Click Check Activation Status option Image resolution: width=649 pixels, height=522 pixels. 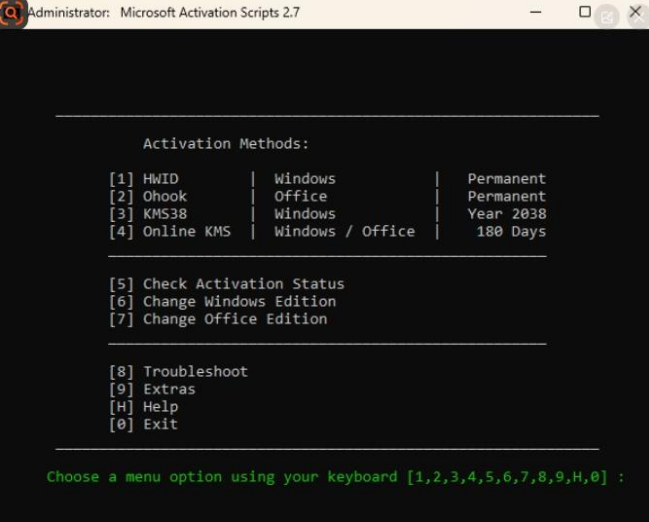[x=226, y=284]
